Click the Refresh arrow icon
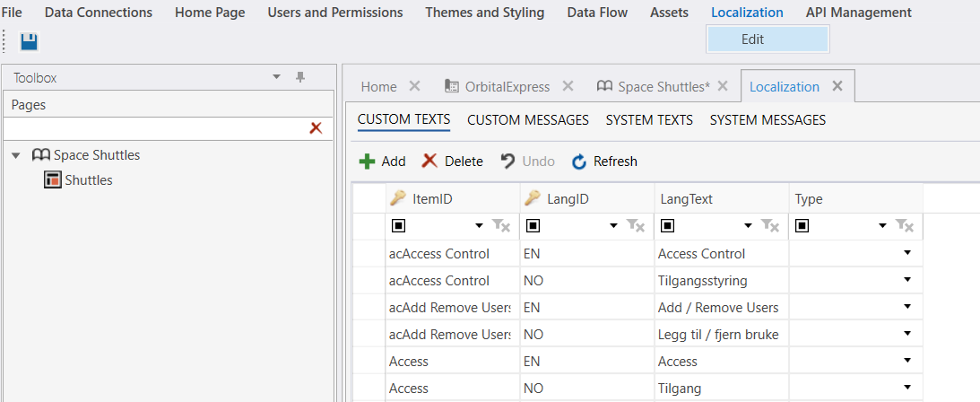The width and height of the screenshot is (980, 402). coord(579,162)
